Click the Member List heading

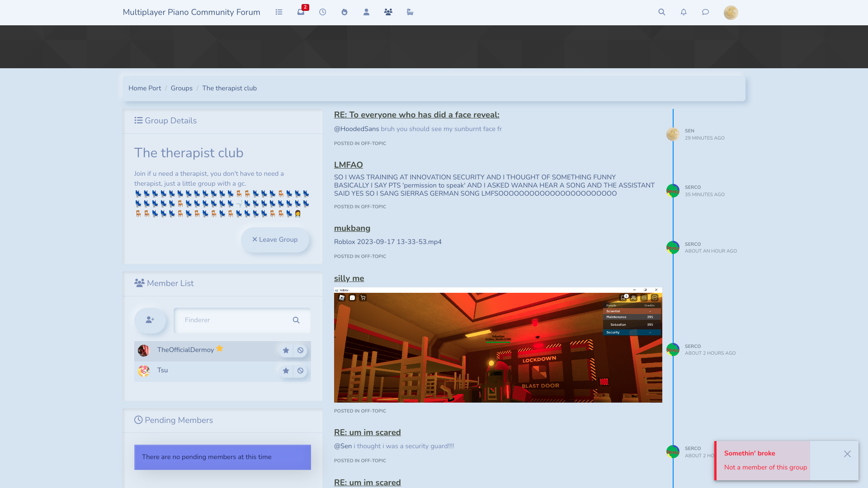(164, 283)
